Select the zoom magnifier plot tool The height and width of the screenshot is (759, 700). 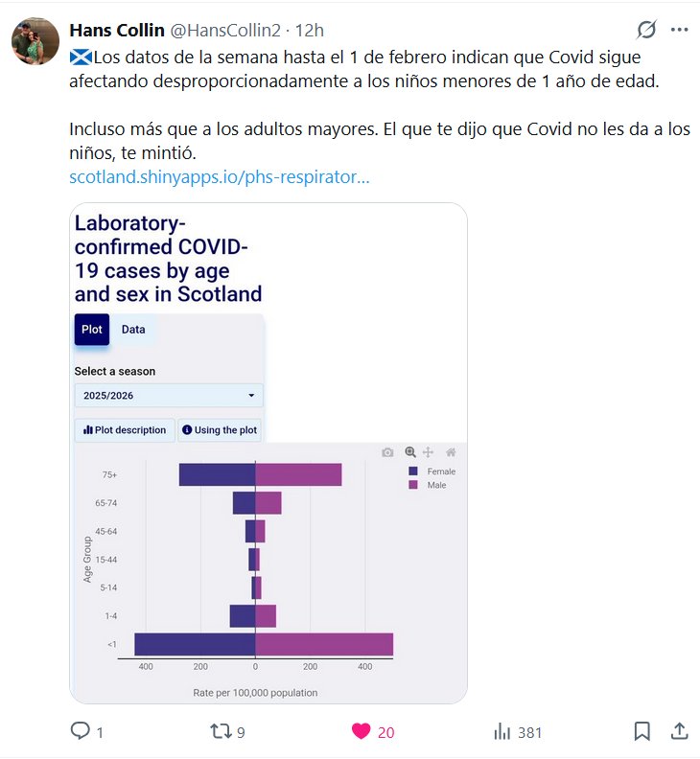point(410,452)
